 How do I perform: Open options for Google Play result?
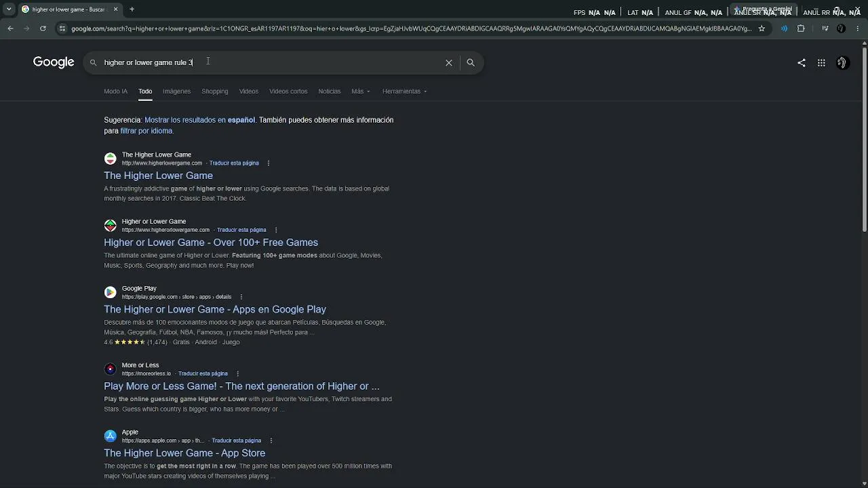(241, 297)
